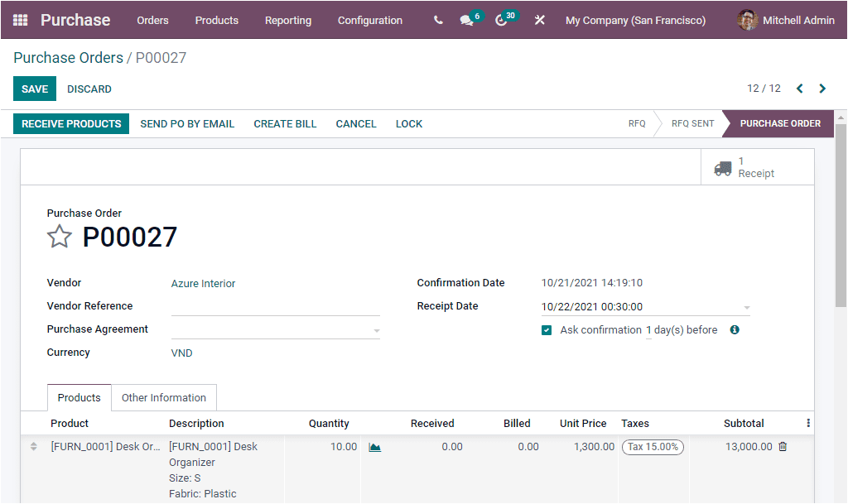The width and height of the screenshot is (848, 504).
Task: Open the Receipt via the truck icon
Action: coord(722,166)
